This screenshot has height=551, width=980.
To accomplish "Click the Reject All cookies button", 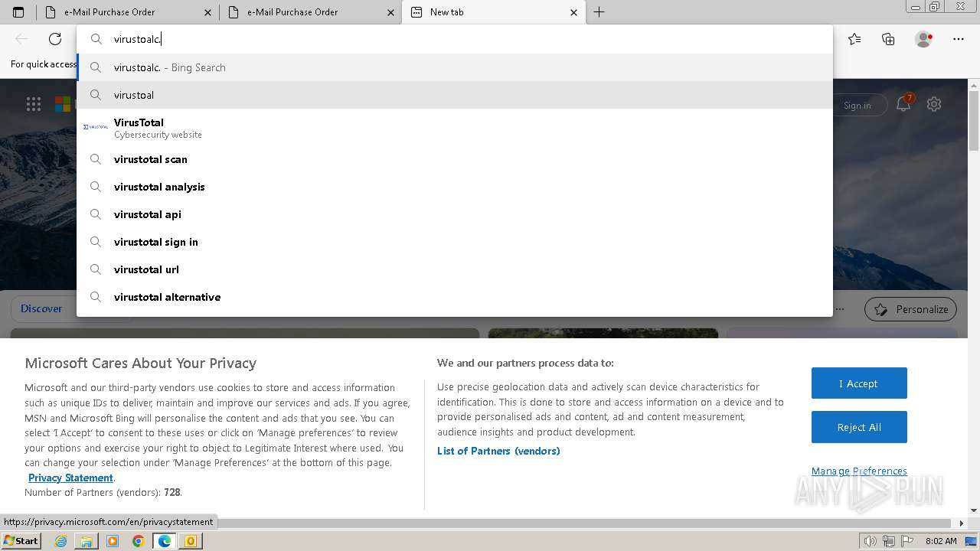I will [859, 427].
